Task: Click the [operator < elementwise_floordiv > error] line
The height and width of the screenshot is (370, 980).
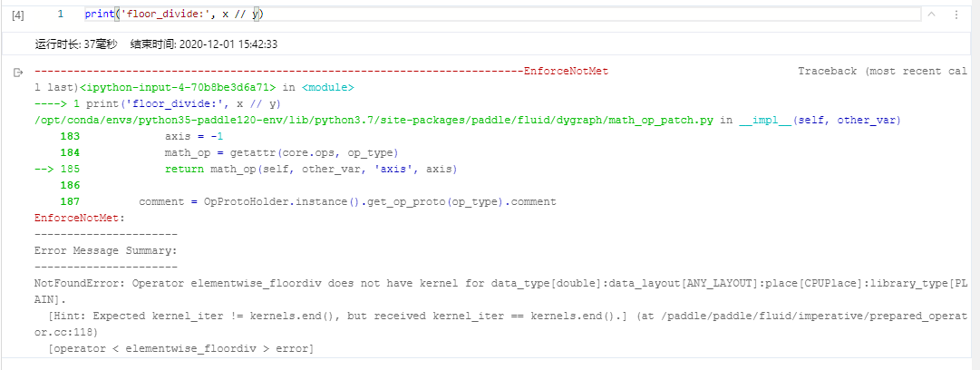Action: (x=180, y=348)
